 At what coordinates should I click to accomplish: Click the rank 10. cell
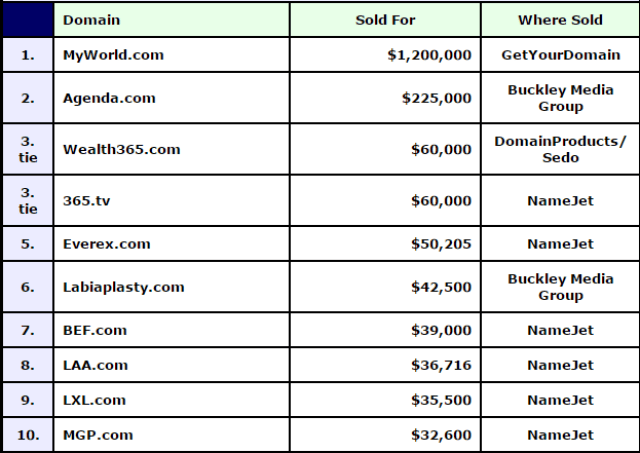coord(28,435)
